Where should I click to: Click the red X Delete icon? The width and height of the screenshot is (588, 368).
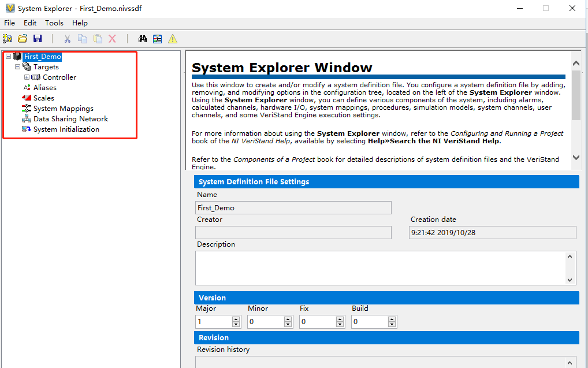coord(113,39)
